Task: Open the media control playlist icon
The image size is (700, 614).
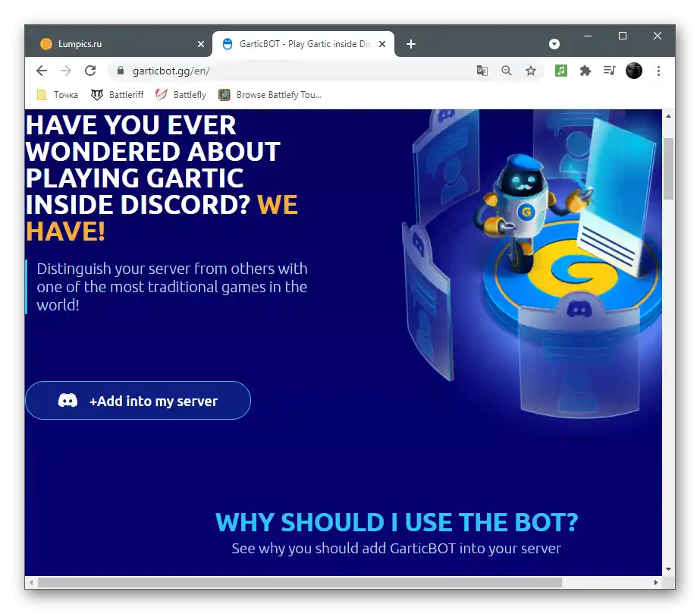Action: pyautogui.click(x=610, y=71)
